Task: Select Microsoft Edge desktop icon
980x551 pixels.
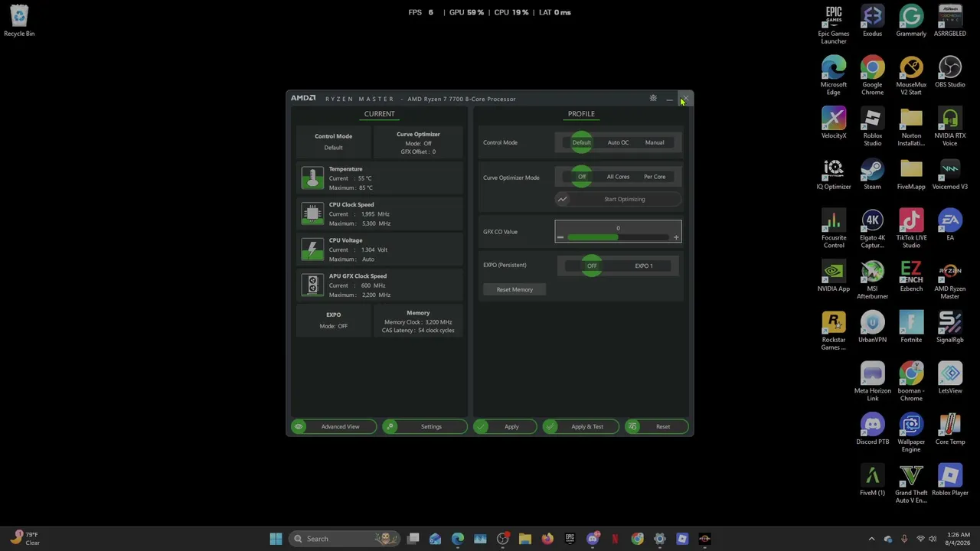Action: pyautogui.click(x=834, y=77)
